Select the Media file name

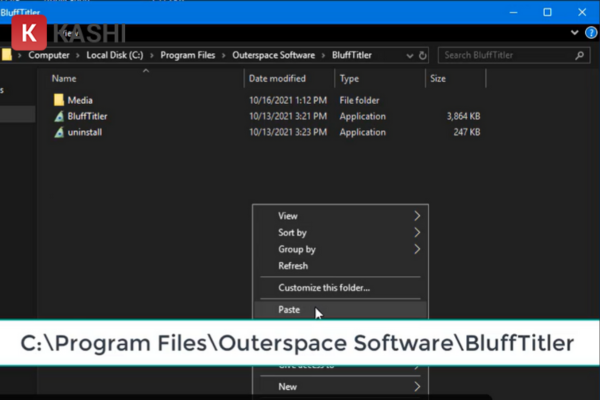click(80, 100)
